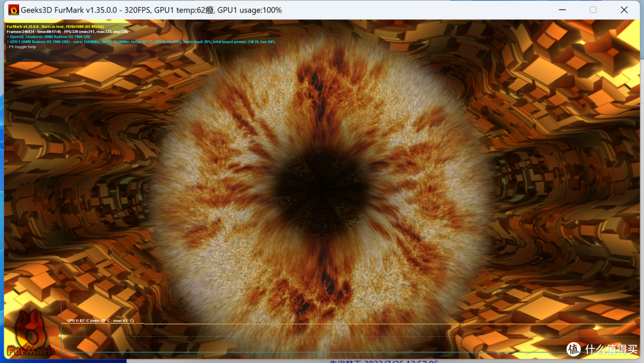Minimize the FurMark window

pyautogui.click(x=562, y=10)
